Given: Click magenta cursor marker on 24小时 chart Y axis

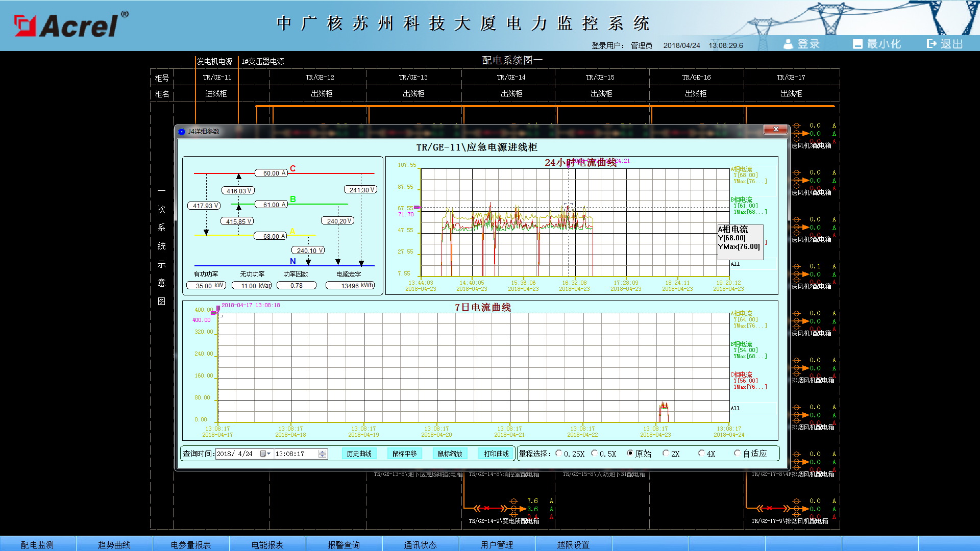Looking at the screenshot, I should point(417,207).
